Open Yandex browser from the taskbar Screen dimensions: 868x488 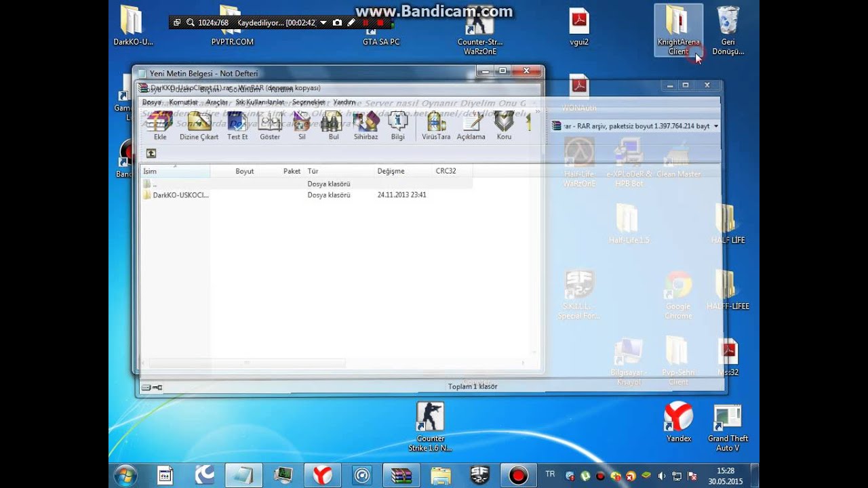[323, 475]
